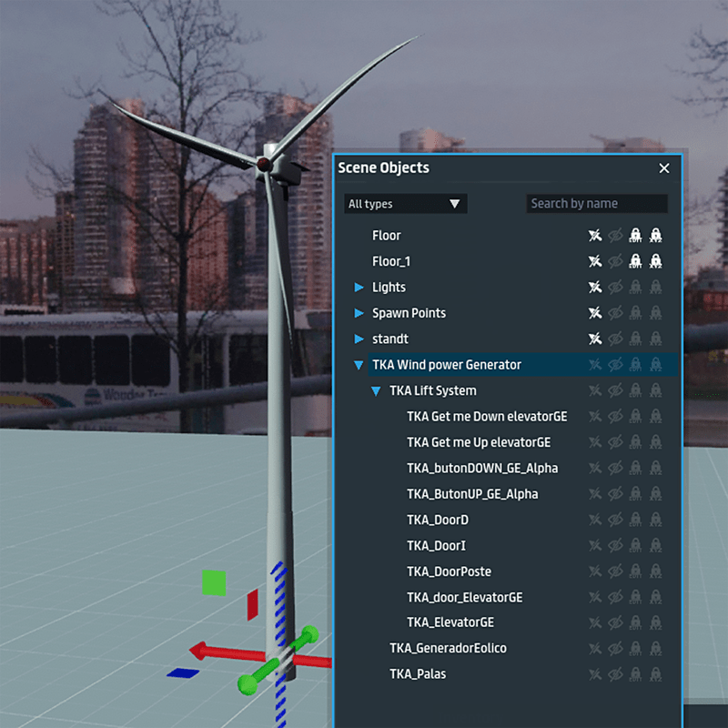Select TKA_DoorD in the object list
The height and width of the screenshot is (728, 728).
[x=438, y=521]
